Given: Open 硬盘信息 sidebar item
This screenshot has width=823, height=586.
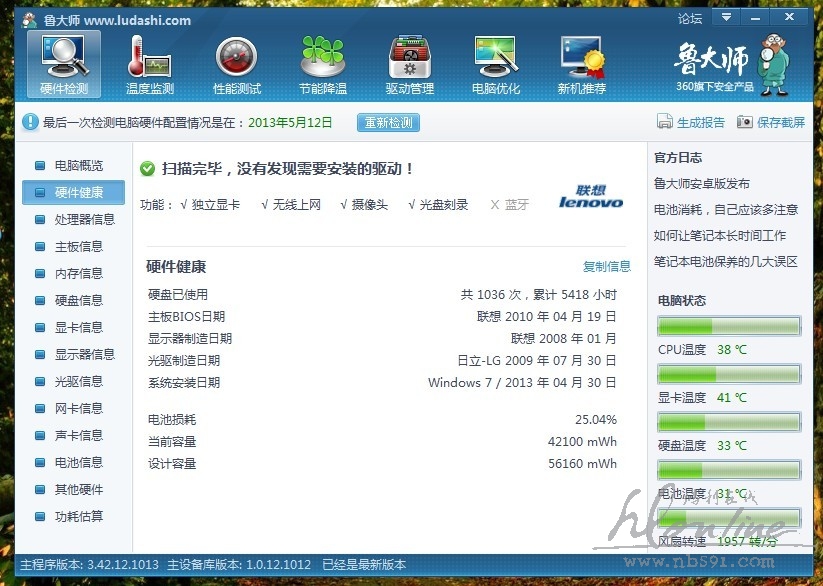Looking at the screenshot, I should (78, 301).
